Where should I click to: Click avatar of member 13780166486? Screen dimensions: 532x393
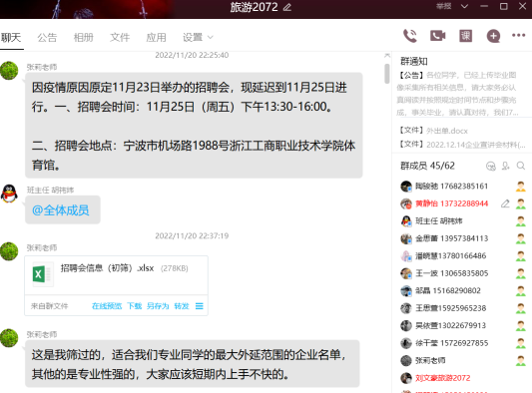pos(406,256)
